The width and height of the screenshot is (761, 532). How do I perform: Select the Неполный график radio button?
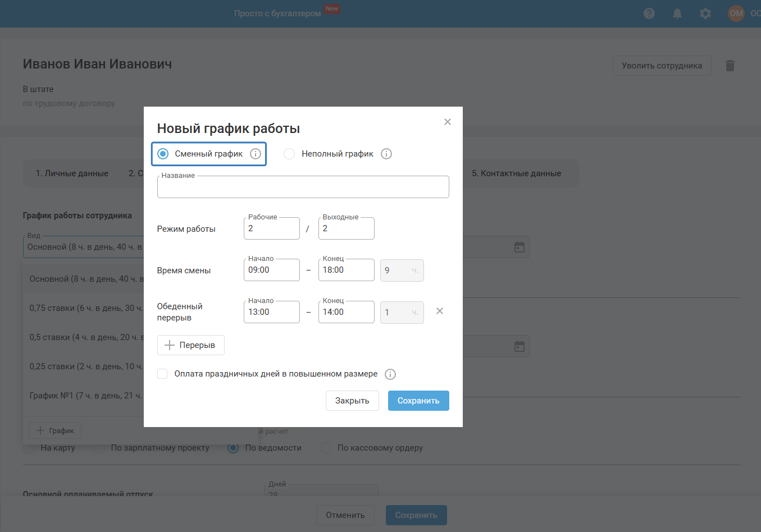click(289, 154)
